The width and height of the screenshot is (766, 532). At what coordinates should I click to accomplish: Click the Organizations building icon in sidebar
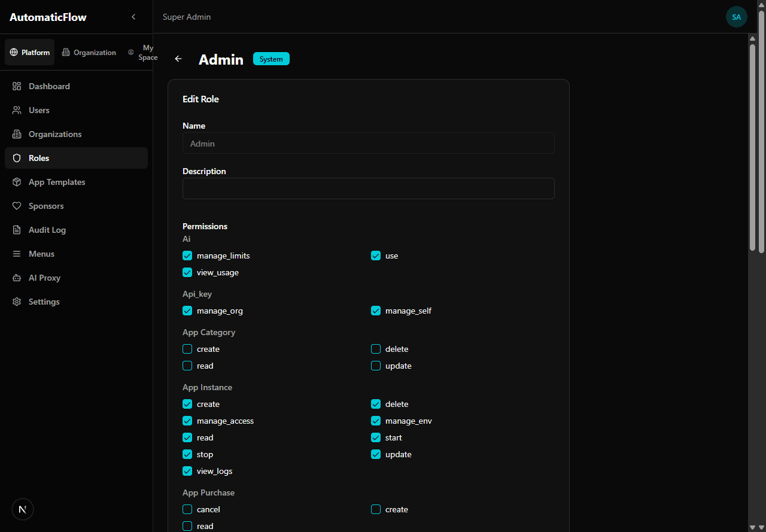pyautogui.click(x=17, y=134)
